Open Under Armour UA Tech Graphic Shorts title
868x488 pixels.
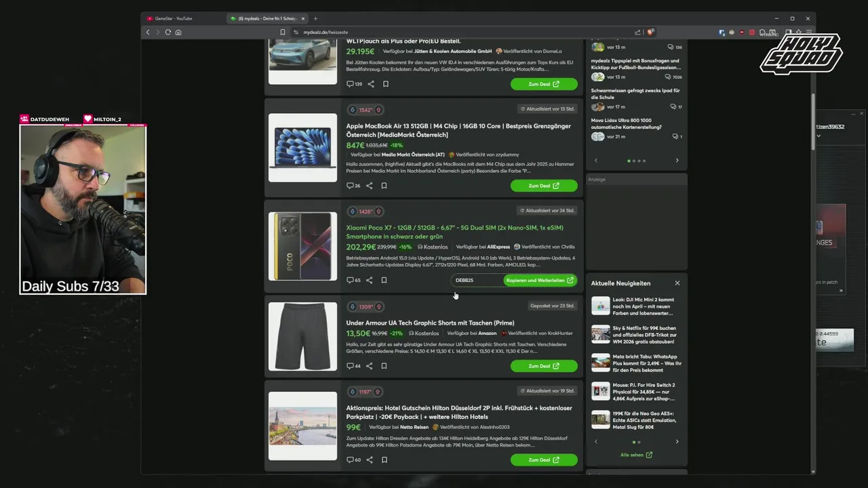tap(430, 323)
